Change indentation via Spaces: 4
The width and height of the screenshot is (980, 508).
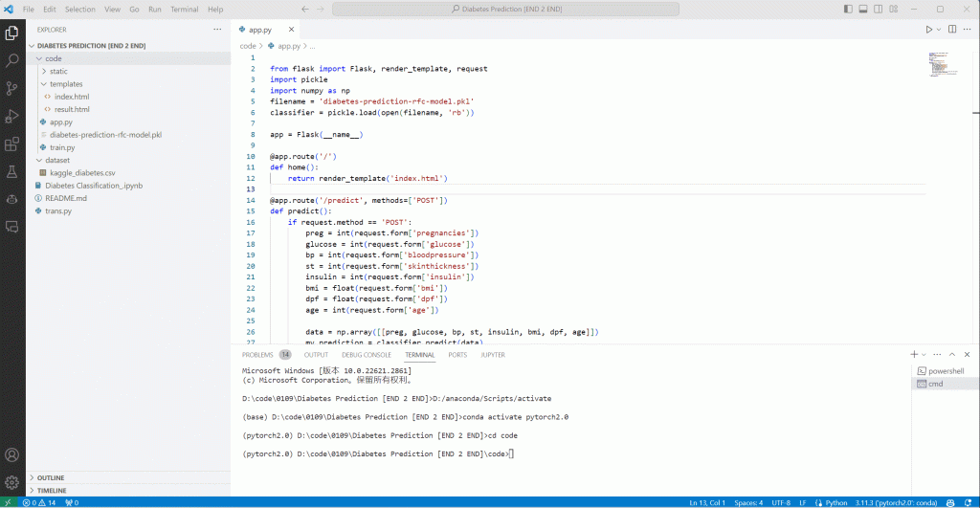click(748, 502)
